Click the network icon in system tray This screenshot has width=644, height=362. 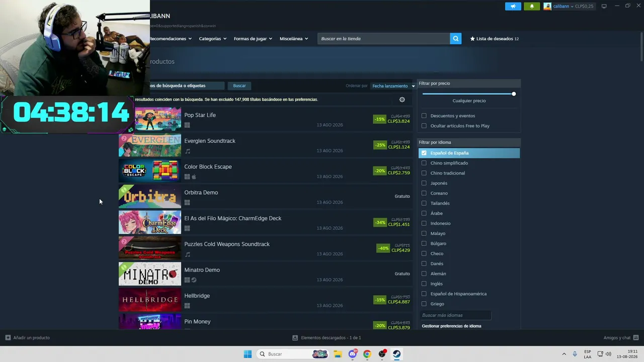coord(600,354)
